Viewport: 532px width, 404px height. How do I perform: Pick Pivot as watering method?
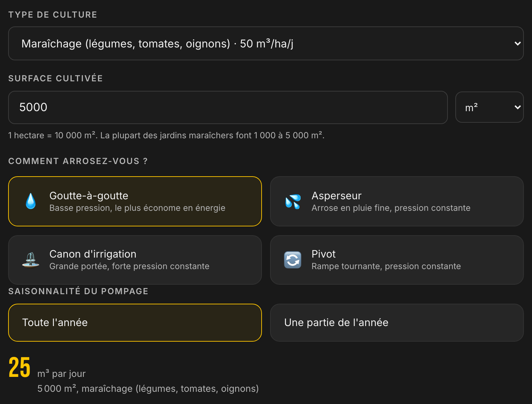click(x=397, y=260)
